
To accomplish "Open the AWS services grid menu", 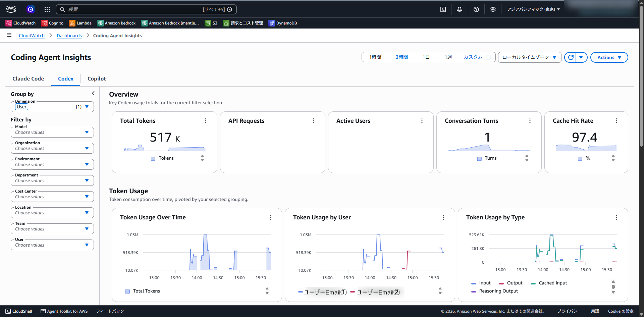I will pyautogui.click(x=47, y=9).
